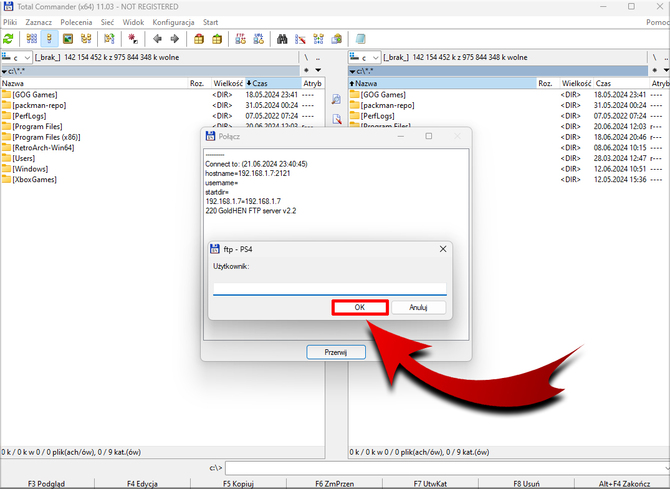Viewport: 670px width, 489px height.
Task: Open left panel favorites star button
Action: 306,70
